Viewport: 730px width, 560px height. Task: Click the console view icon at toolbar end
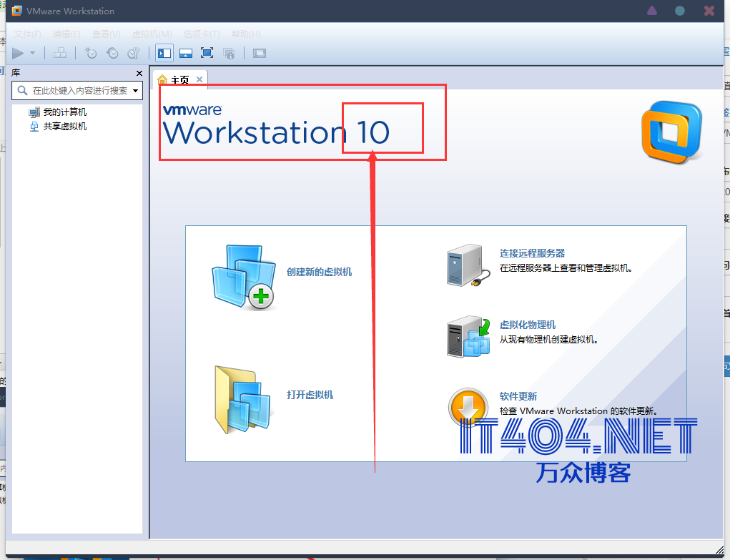pos(260,53)
